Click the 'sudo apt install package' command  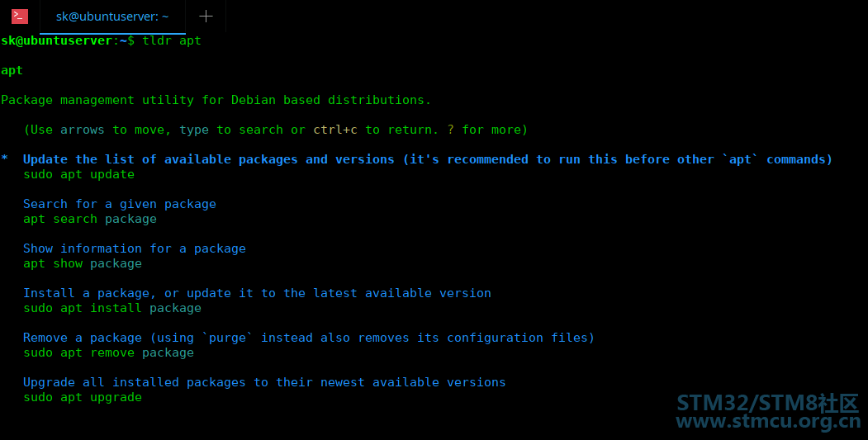click(112, 308)
